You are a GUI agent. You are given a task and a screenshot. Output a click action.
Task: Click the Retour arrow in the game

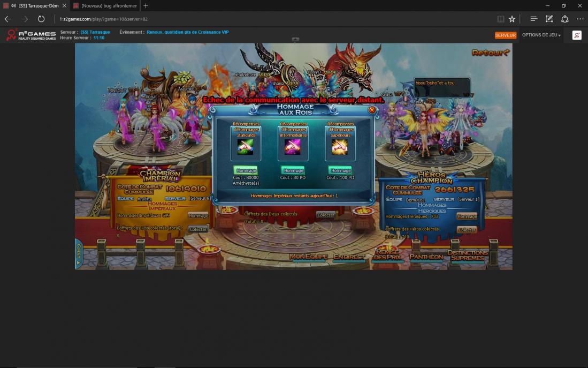490,52
